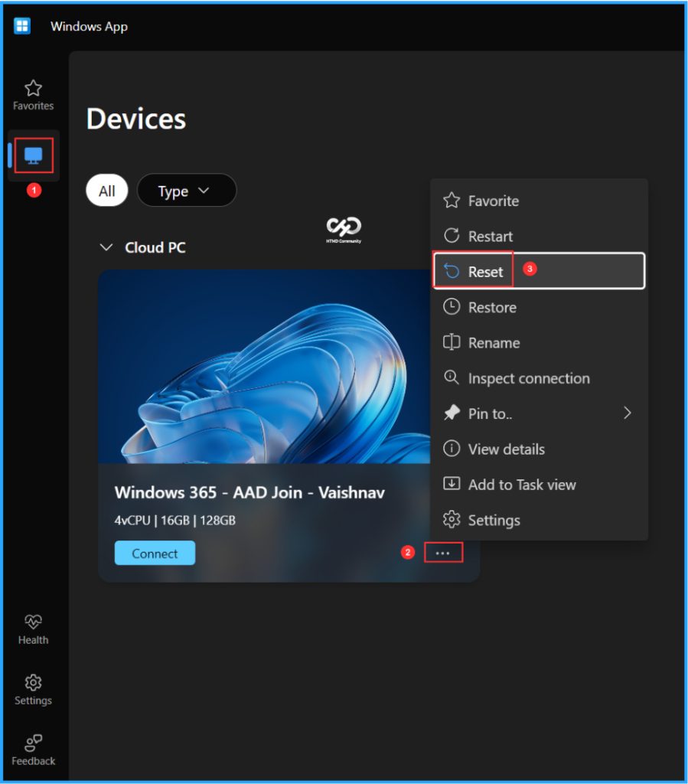
Task: Open the Health panel from the sidebar
Action: tap(33, 628)
